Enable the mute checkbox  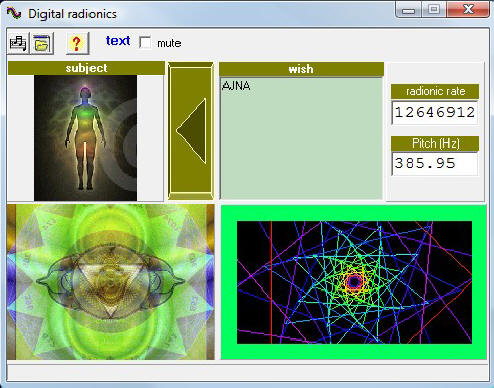coord(145,42)
